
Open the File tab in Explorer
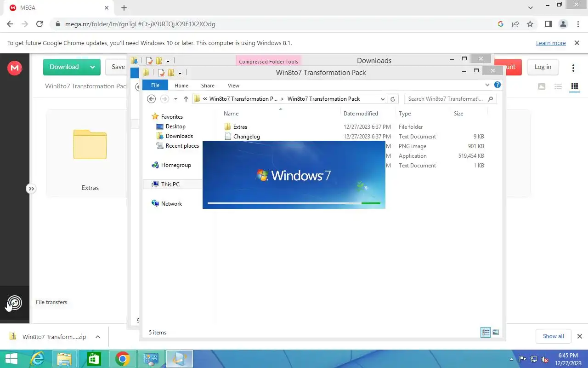pos(155,85)
